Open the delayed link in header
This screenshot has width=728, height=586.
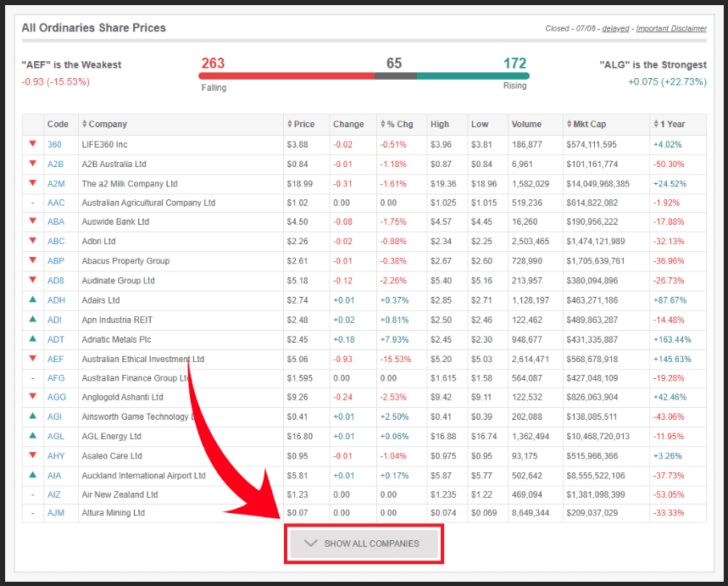pyautogui.click(x=615, y=28)
